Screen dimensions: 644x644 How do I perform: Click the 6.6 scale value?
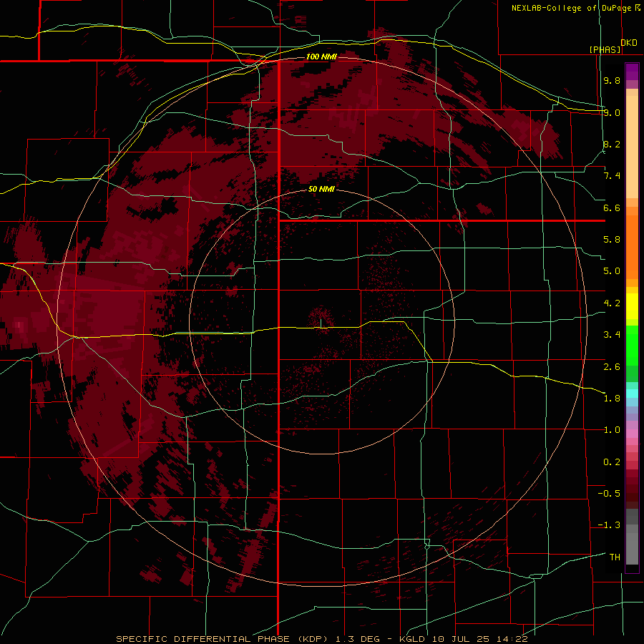612,208
